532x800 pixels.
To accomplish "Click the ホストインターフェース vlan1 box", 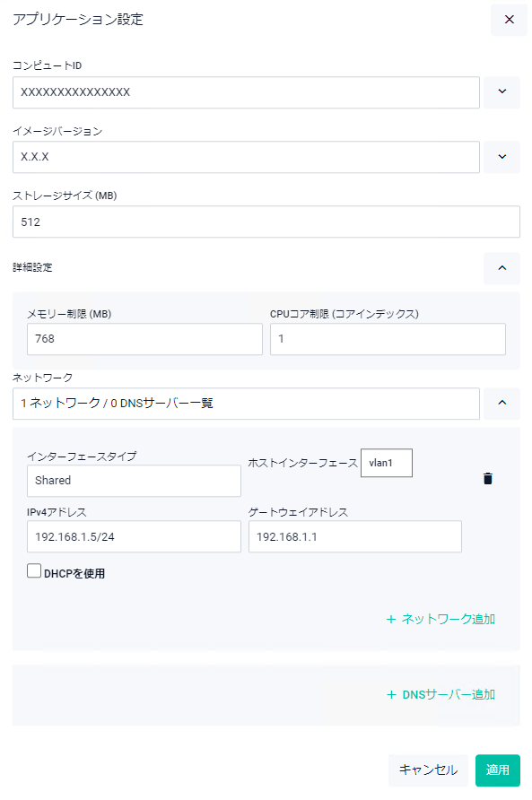I will click(386, 463).
